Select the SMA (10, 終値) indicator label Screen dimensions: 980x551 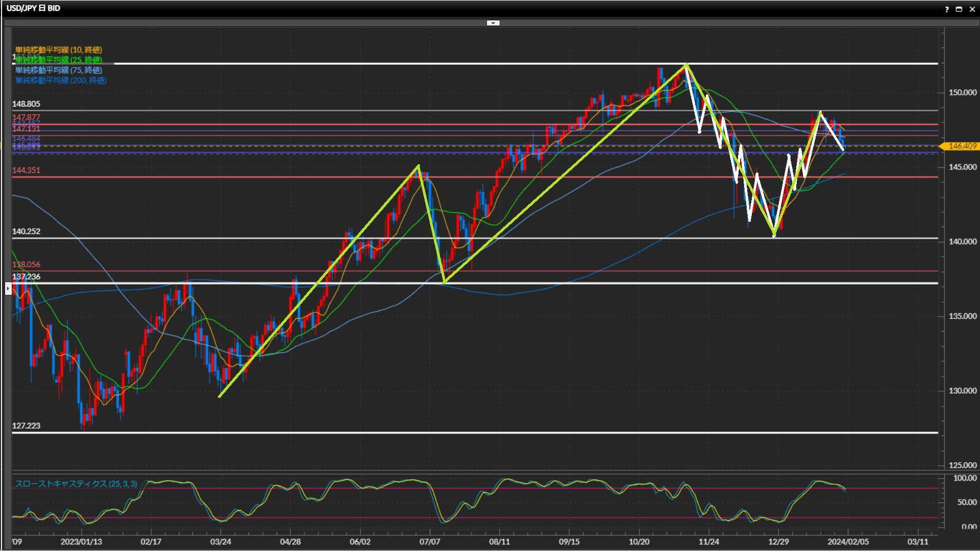click(x=58, y=49)
